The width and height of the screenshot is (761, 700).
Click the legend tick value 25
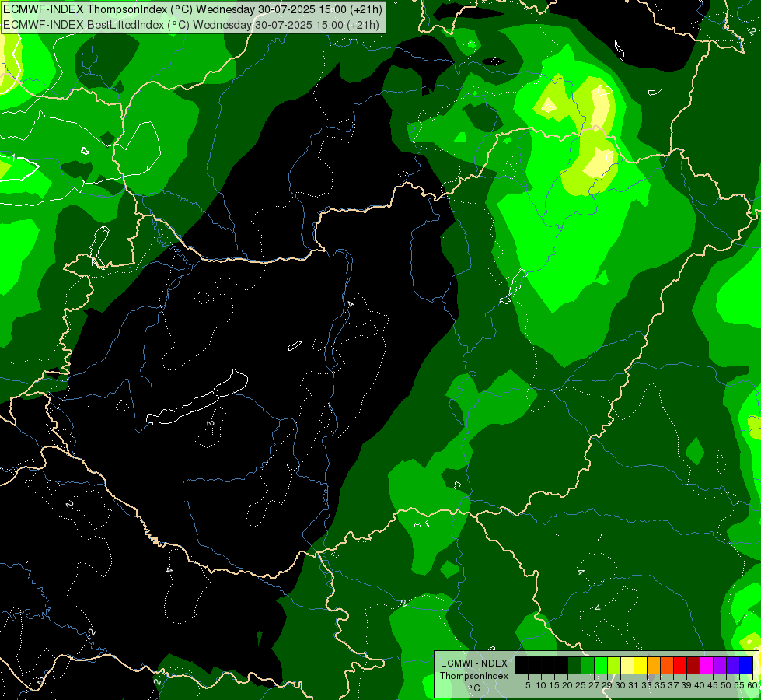pyautogui.click(x=581, y=685)
